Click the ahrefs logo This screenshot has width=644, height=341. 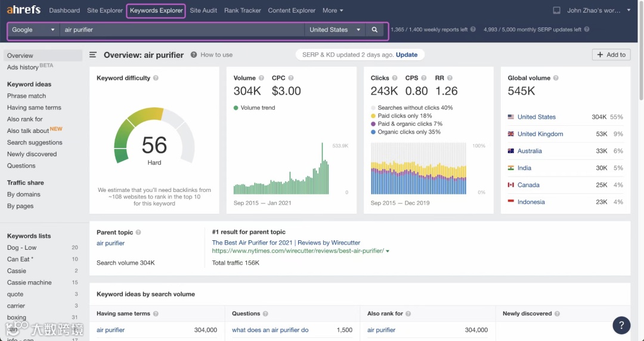tap(24, 10)
